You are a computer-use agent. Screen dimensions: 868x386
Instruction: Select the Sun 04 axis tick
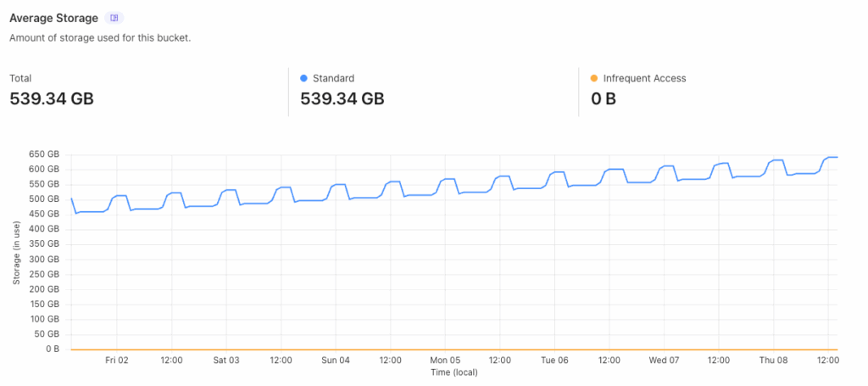336,360
